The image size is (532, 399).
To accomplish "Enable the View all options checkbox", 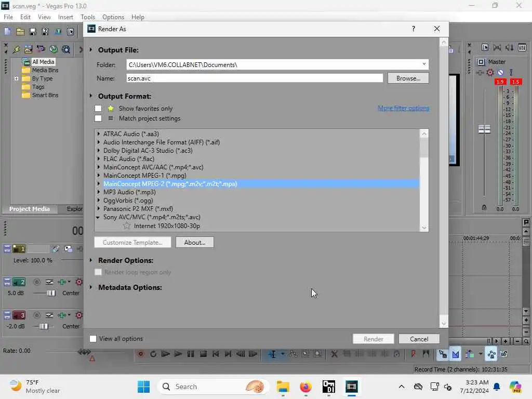I will 93,339.
